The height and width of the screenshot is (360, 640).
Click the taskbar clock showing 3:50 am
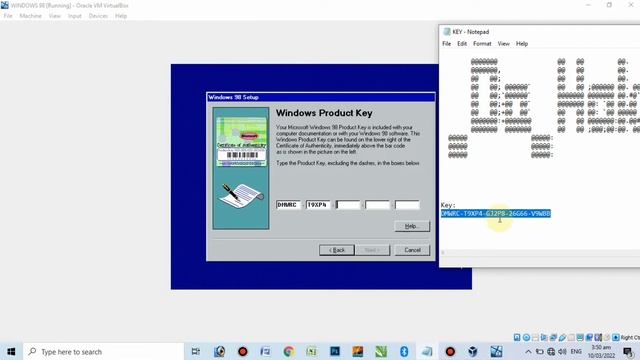click(x=601, y=351)
